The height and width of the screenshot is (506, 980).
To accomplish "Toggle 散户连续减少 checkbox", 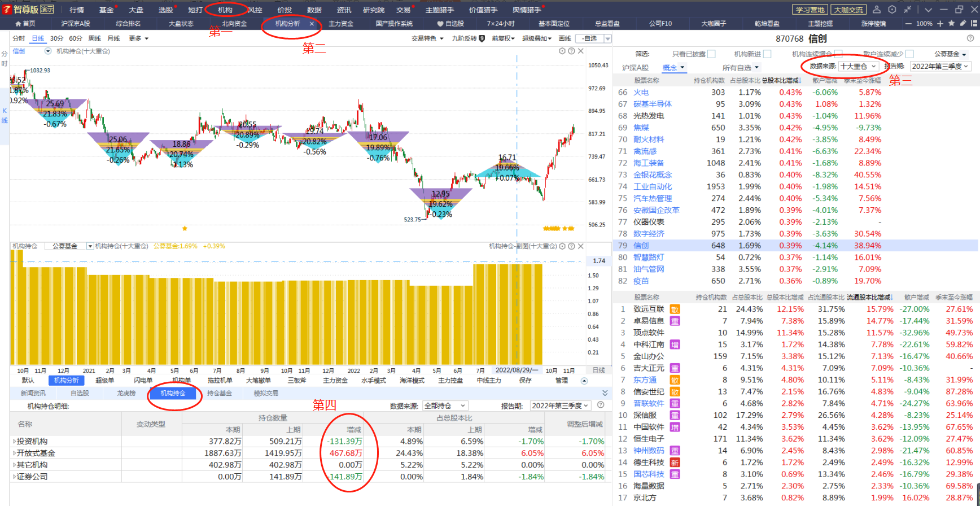I will 909,54.
